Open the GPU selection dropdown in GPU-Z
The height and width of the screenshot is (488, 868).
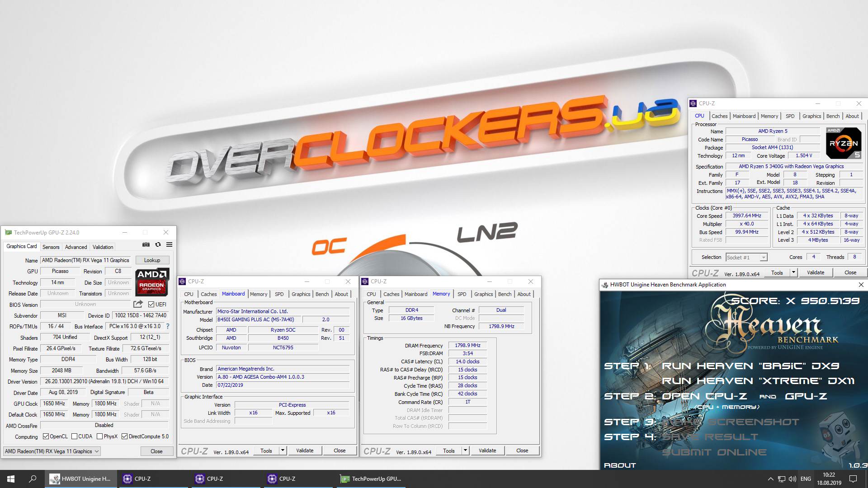click(52, 451)
